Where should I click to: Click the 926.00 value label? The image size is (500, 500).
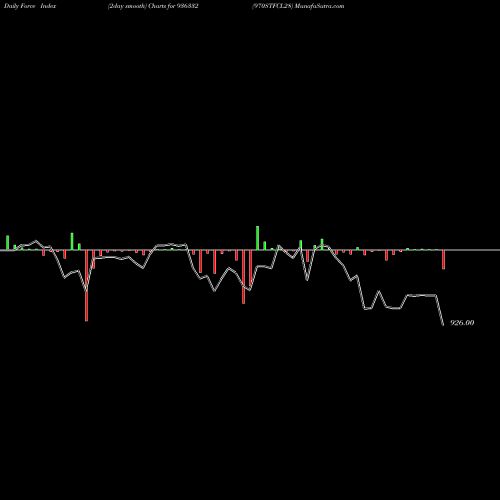coord(462,323)
